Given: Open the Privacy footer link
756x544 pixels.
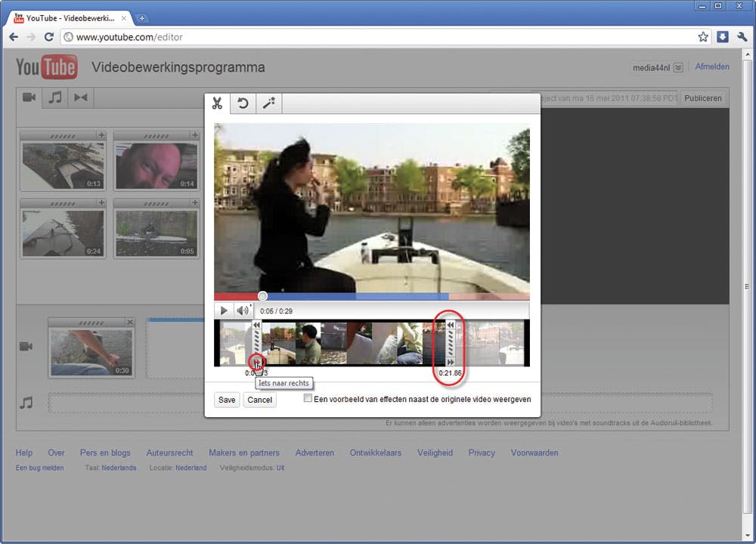Looking at the screenshot, I should point(482,453).
